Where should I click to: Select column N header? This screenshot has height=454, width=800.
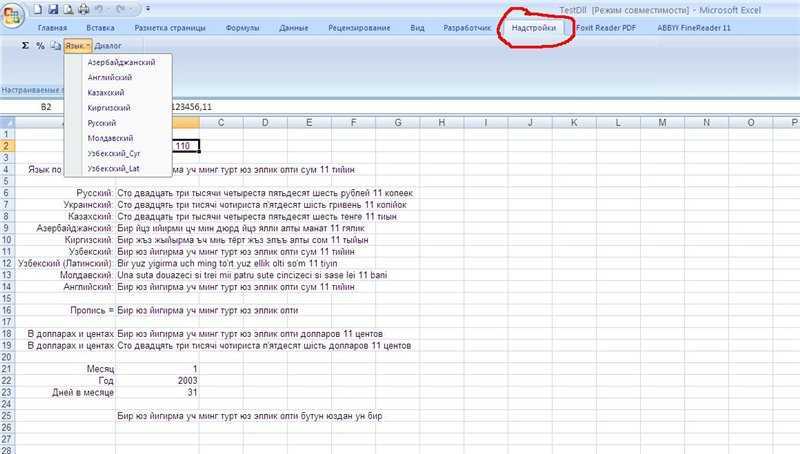707,122
